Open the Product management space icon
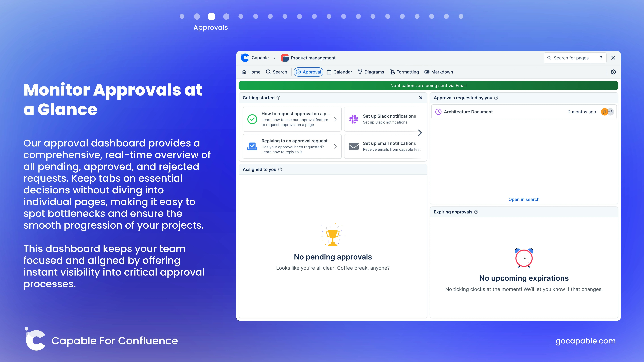 (x=285, y=58)
